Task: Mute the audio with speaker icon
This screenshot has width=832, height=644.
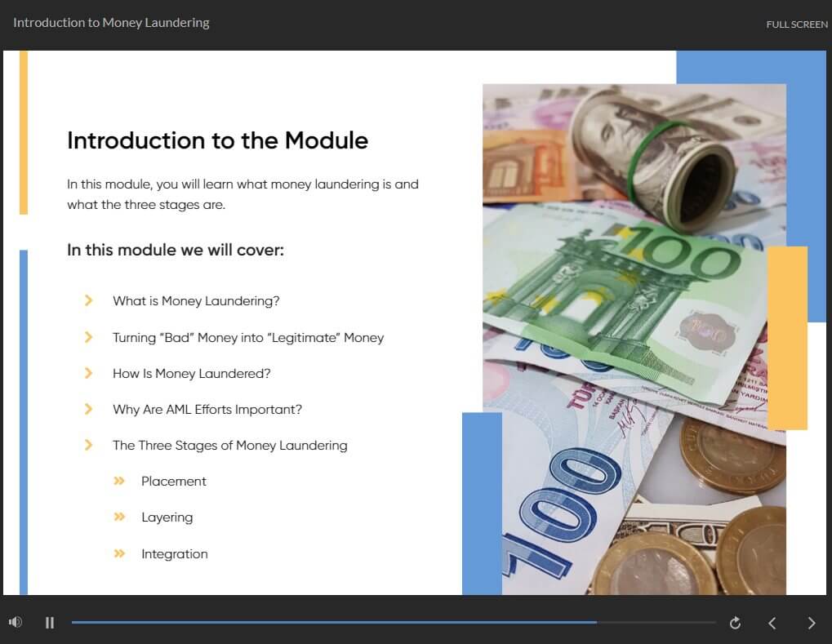Action: coord(16,622)
